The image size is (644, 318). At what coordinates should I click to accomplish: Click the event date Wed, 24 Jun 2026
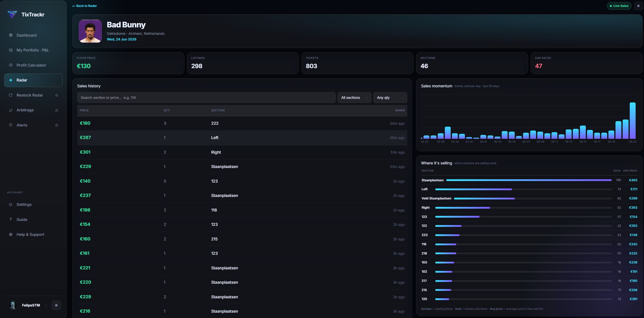pos(121,39)
